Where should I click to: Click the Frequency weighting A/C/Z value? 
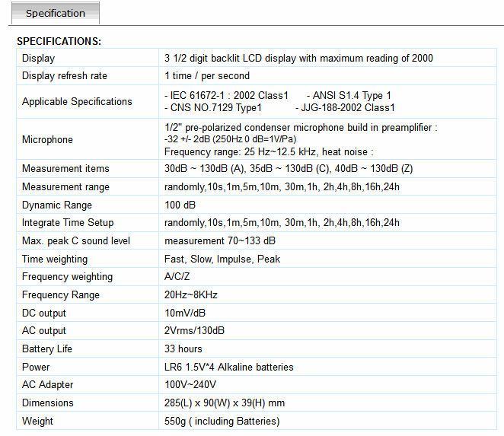point(178,277)
